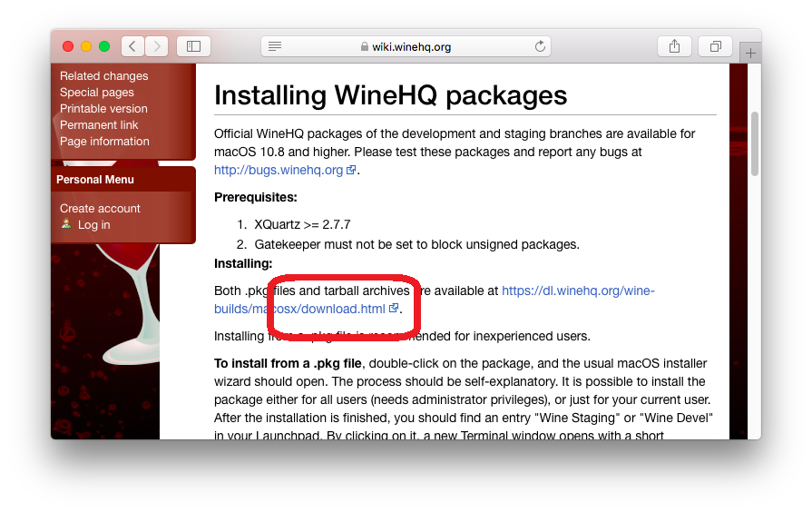Click the Installing WineHQ packages heading
This screenshot has width=812, height=512.
390,95
